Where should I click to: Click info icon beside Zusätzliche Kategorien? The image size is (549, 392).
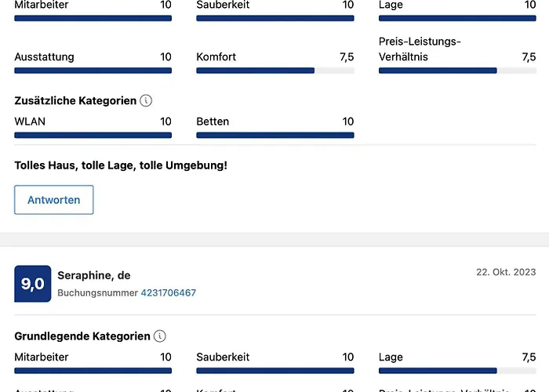pos(146,101)
